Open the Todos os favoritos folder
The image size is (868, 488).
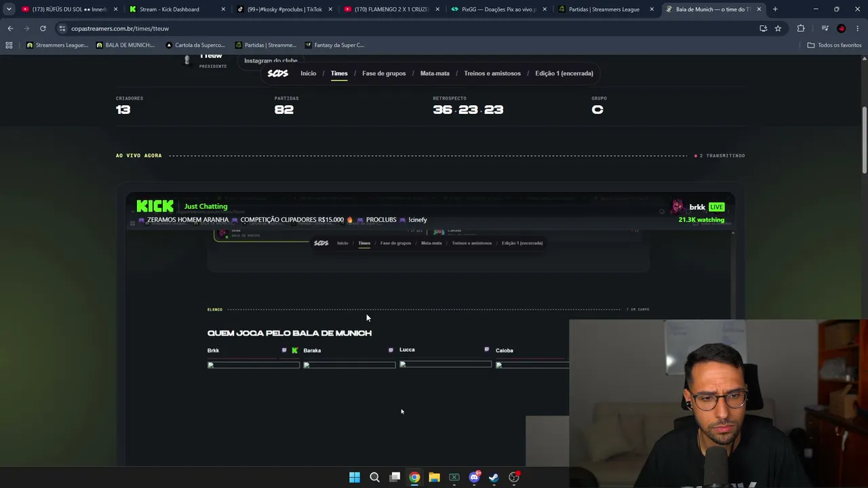835,45
